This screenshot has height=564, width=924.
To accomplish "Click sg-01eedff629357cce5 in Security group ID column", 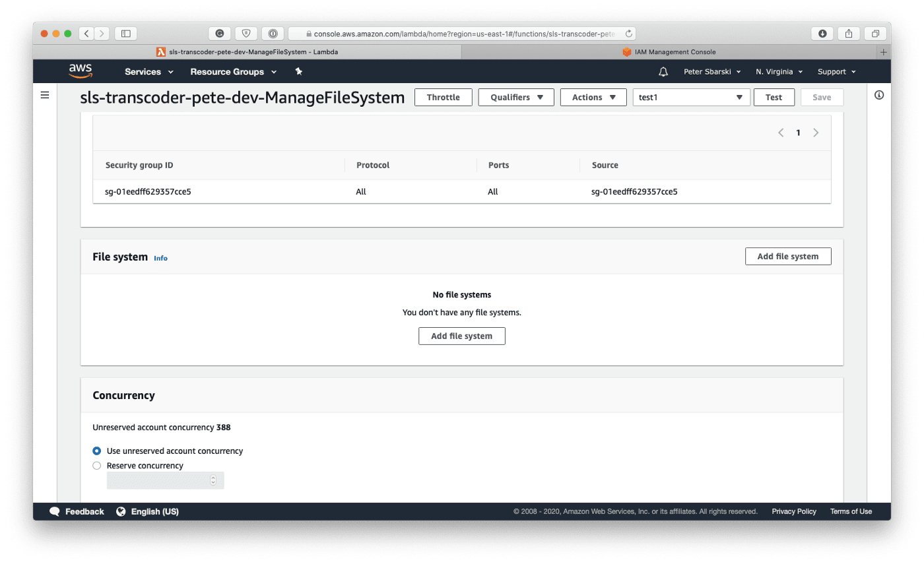I will tap(148, 192).
